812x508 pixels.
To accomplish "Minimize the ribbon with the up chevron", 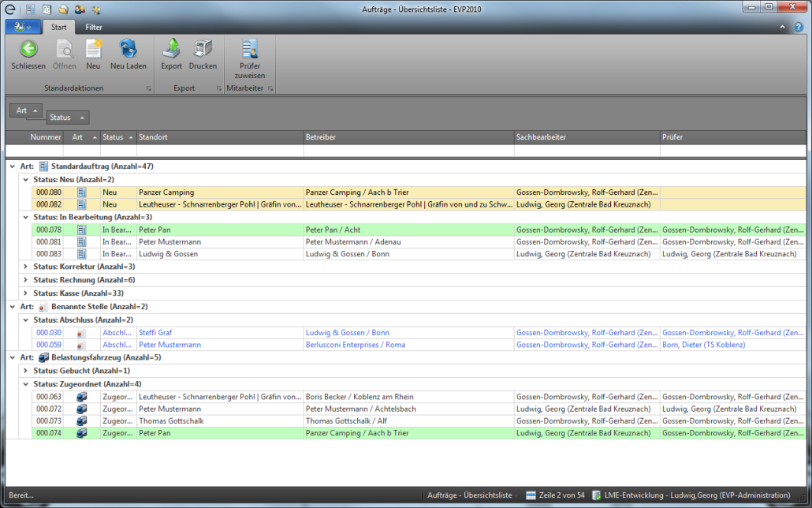I will tap(782, 27).
